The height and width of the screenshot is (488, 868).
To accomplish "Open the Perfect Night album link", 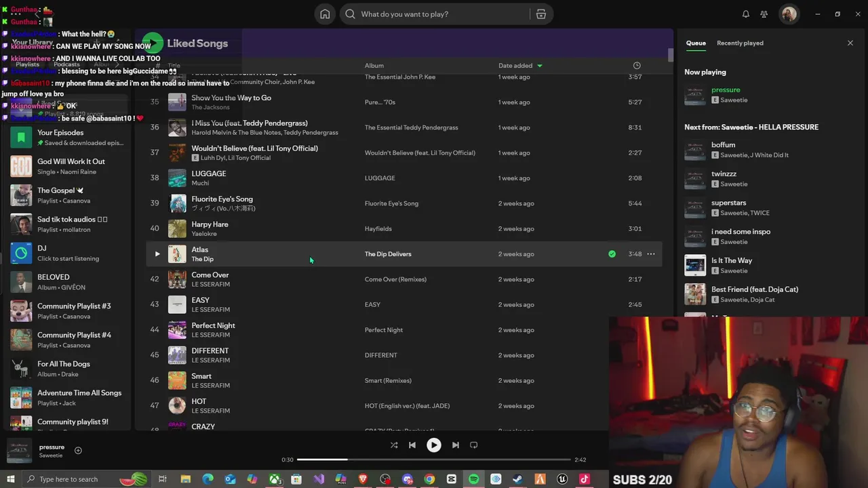I will tap(384, 330).
